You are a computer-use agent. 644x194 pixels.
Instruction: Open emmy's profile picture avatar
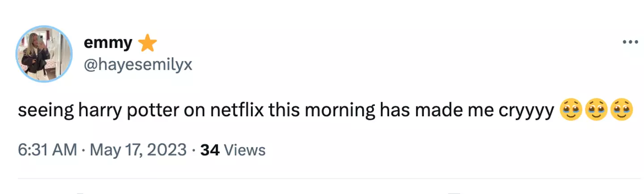[44, 54]
